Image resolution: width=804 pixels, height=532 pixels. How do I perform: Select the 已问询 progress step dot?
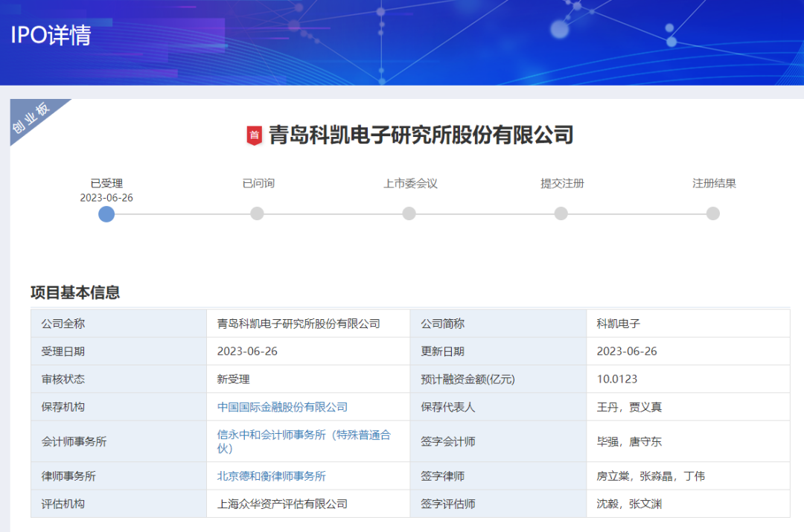coord(257,214)
